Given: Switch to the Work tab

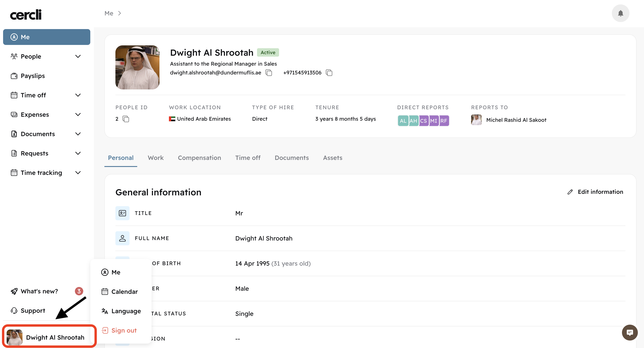Looking at the screenshot, I should point(155,158).
